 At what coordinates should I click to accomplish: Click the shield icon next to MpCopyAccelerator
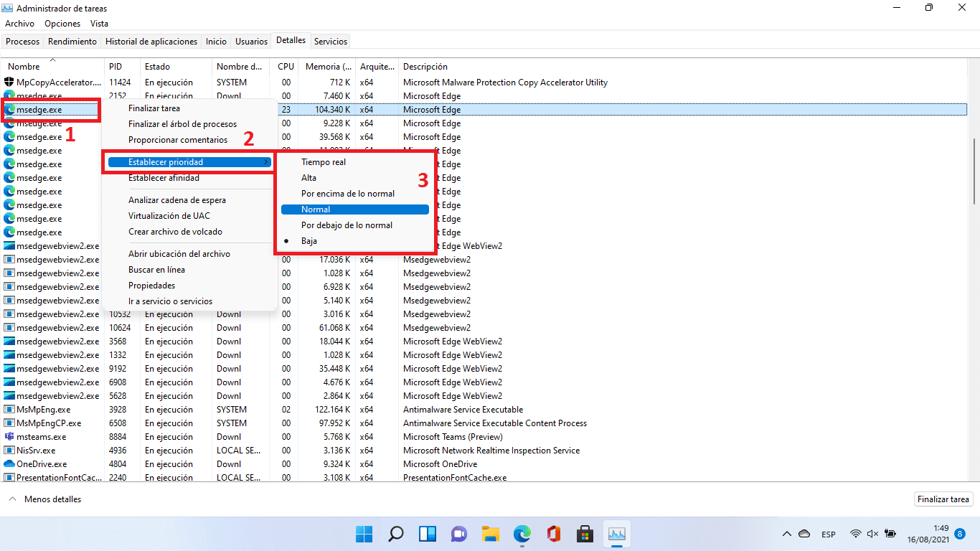point(9,83)
